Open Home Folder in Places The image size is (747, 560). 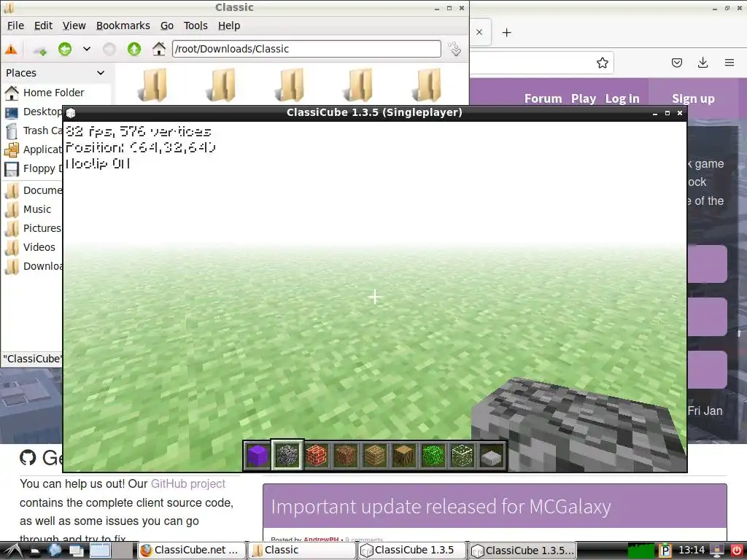pos(44,93)
